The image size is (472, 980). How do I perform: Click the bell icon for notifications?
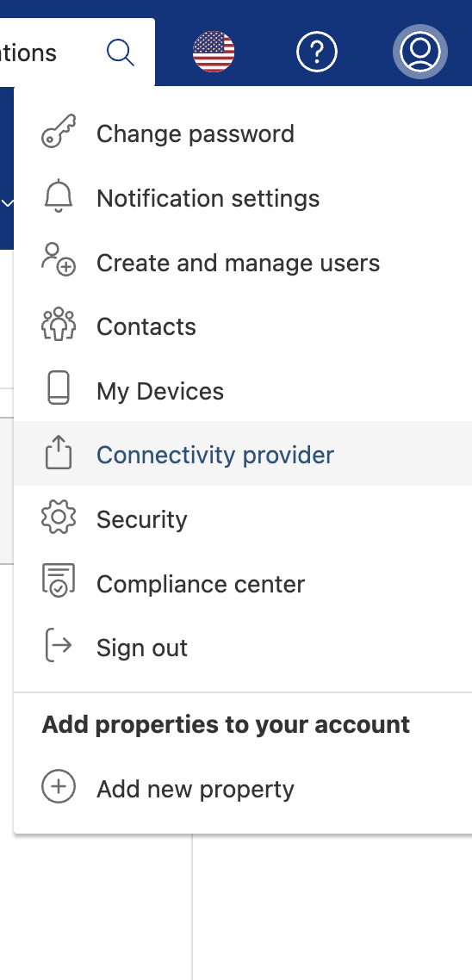59,196
